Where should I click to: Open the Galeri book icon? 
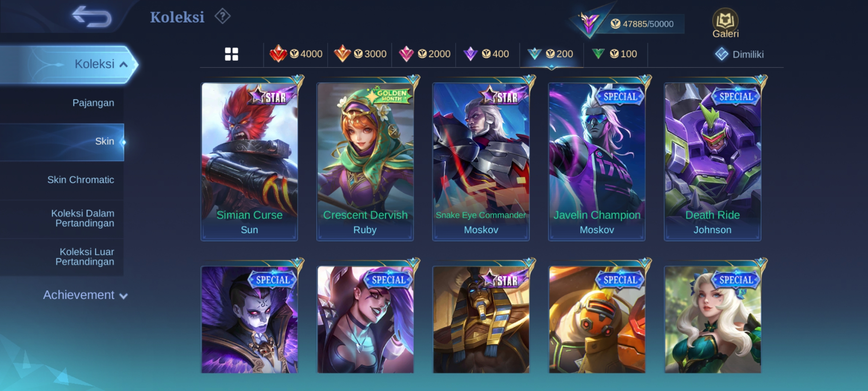tap(725, 23)
